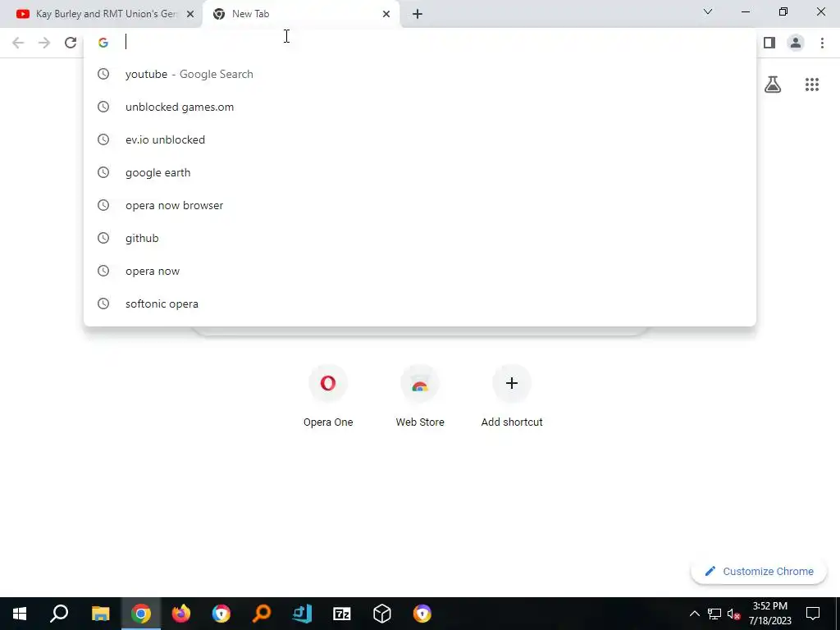
Task: Close the New Tab tab
Action: click(386, 15)
